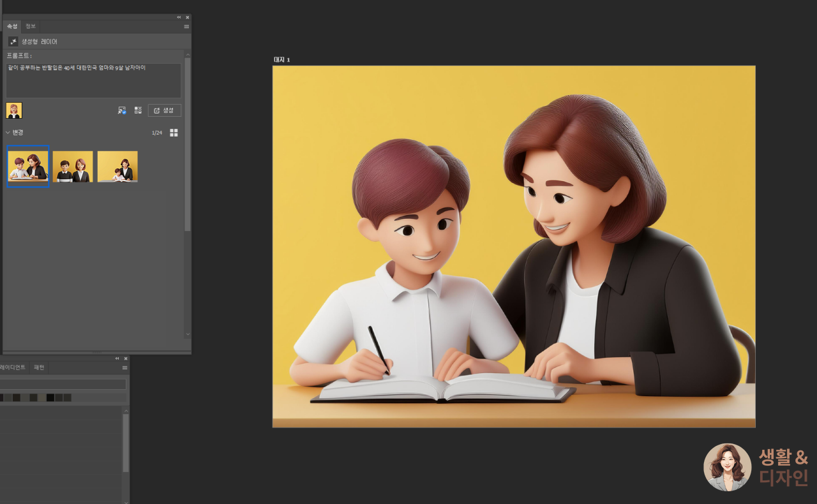Click the lower panel vertical scrollbar
The width and height of the screenshot is (817, 504).
[126, 442]
